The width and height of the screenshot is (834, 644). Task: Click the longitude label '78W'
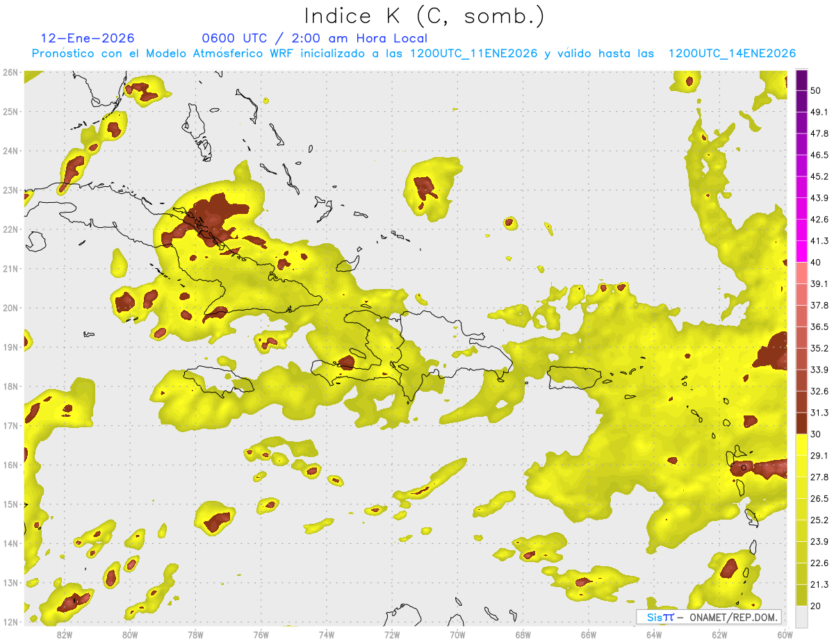[195, 634]
